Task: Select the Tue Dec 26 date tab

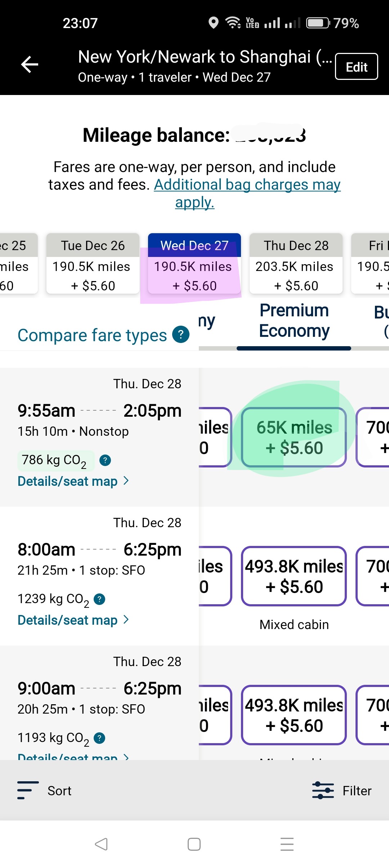Action: [93, 264]
